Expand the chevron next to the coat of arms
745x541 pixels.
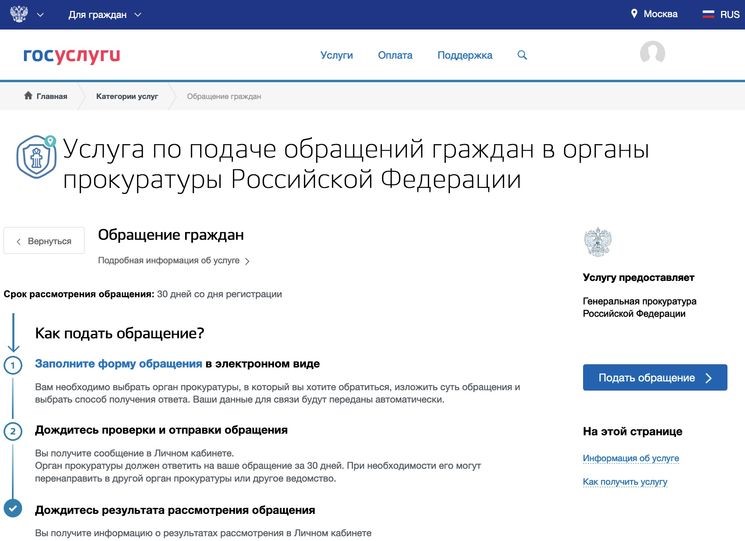40,15
